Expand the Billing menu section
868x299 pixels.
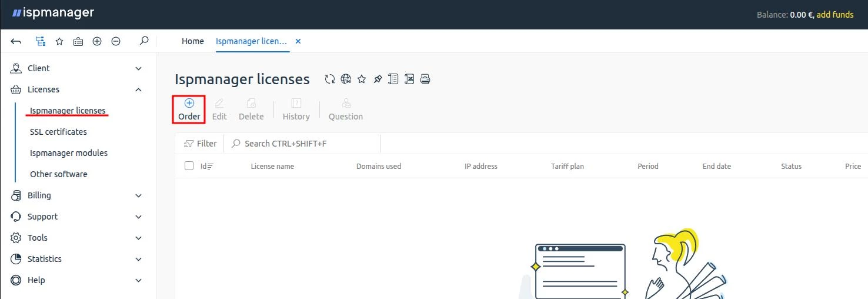pyautogui.click(x=139, y=195)
